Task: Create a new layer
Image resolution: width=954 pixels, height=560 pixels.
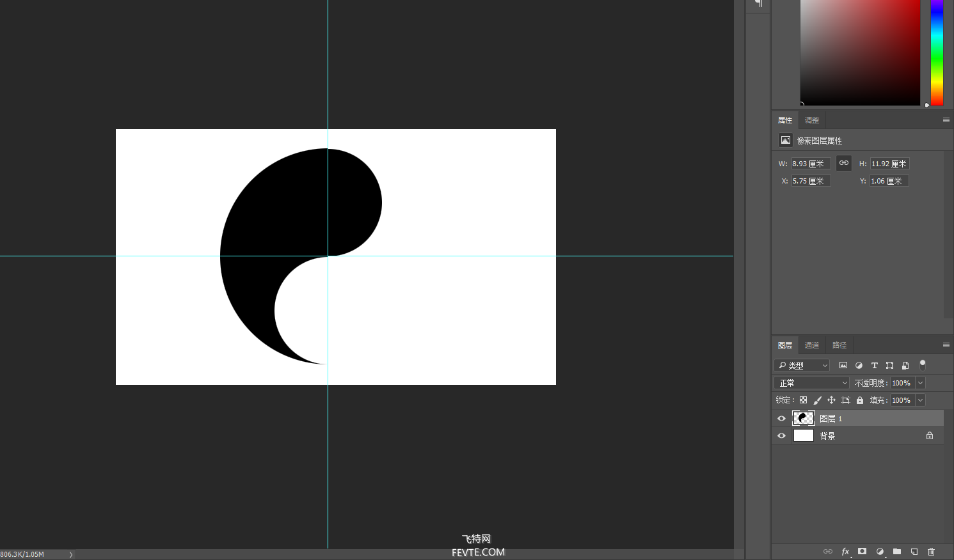Action: [x=914, y=551]
